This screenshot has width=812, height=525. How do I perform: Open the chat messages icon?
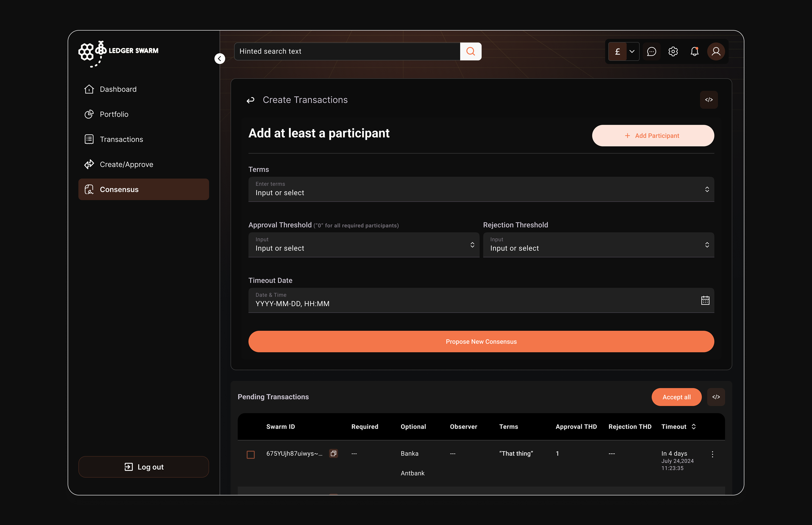click(x=652, y=51)
